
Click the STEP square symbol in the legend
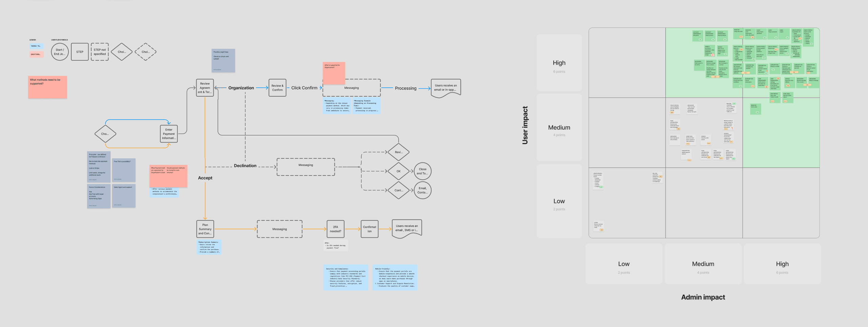[80, 52]
